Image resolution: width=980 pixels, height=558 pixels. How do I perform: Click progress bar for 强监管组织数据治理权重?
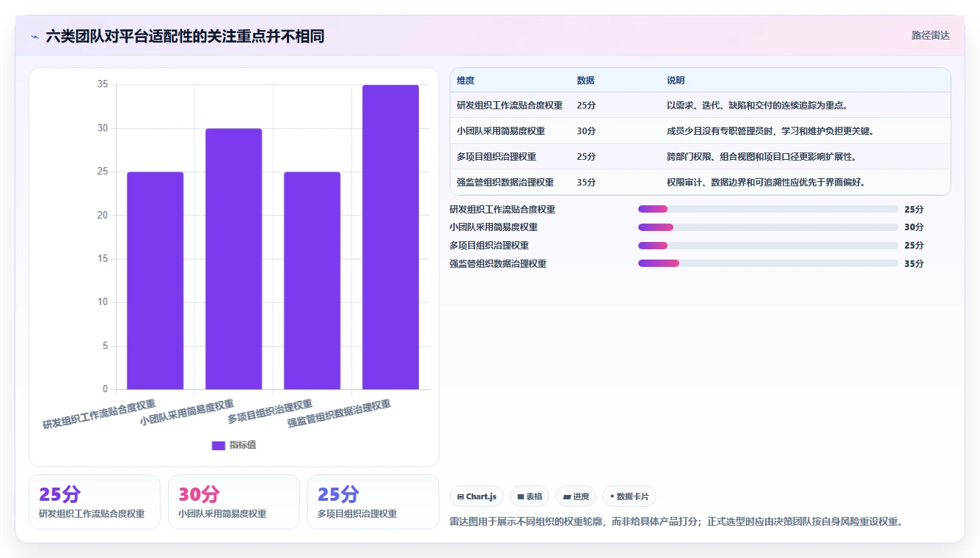coord(768,263)
